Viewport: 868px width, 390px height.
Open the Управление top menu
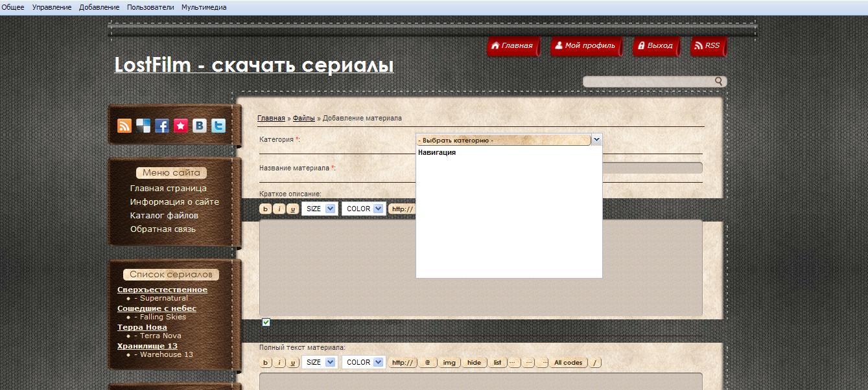51,7
